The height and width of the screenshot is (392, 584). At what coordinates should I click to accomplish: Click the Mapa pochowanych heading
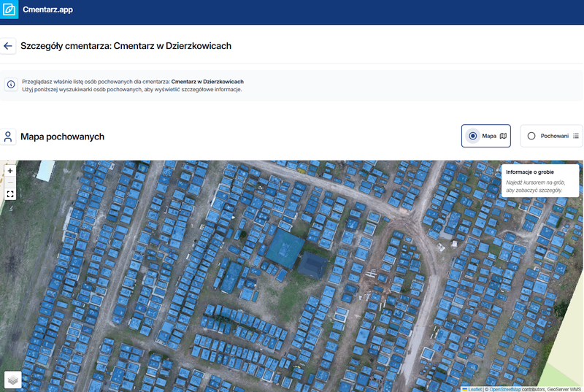[62, 137]
